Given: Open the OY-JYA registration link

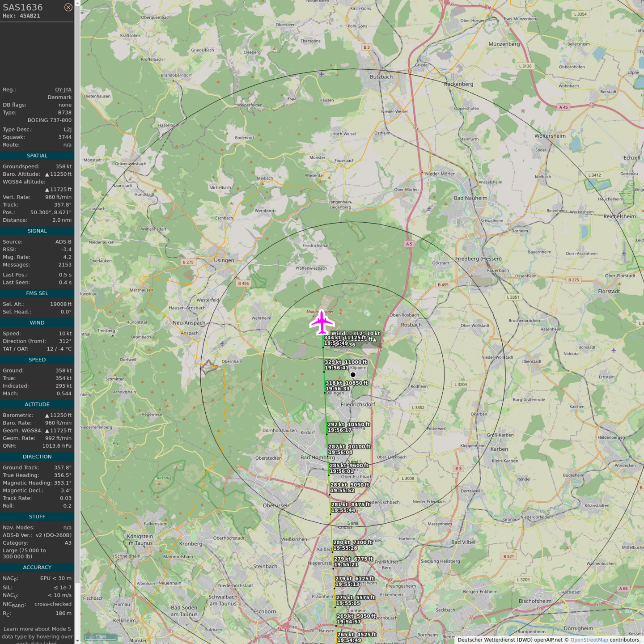Looking at the screenshot, I should (x=63, y=90).
